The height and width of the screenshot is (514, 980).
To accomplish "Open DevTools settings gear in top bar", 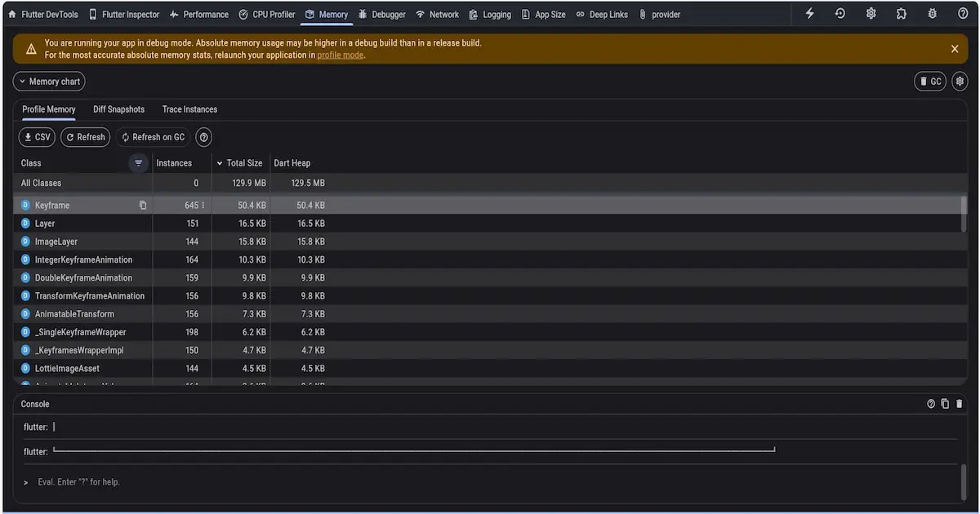I will 871,14.
